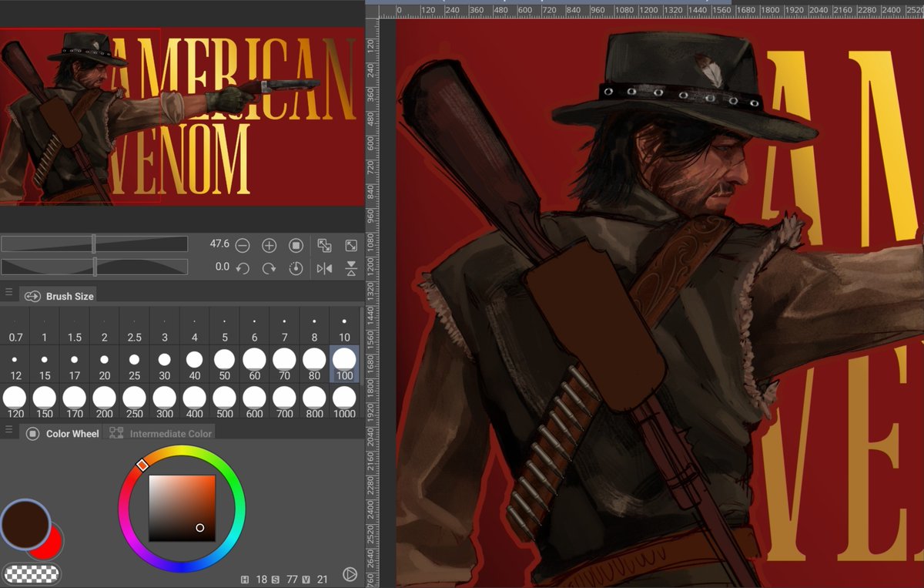Screen dimensions: 924x588
Task: Choose brush size preset 500
Action: pos(225,402)
